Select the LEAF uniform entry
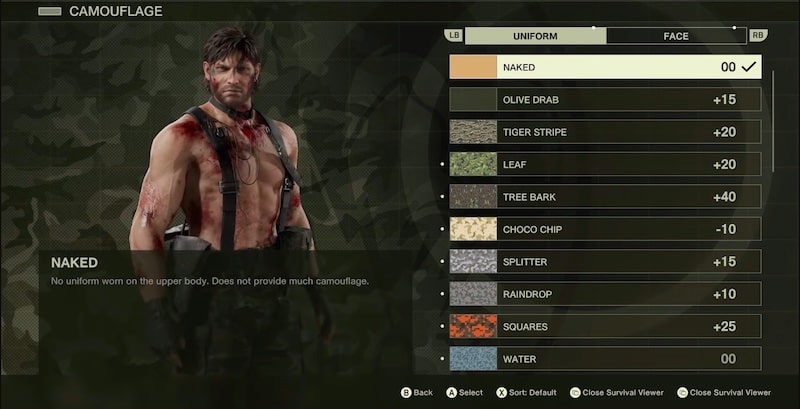Image resolution: width=800 pixels, height=409 pixels. click(x=605, y=164)
